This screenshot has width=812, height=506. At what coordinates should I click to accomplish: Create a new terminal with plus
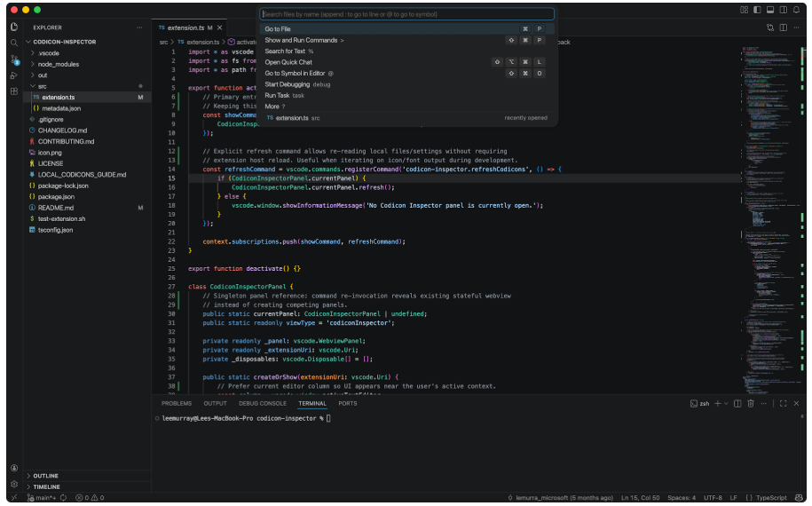point(718,403)
